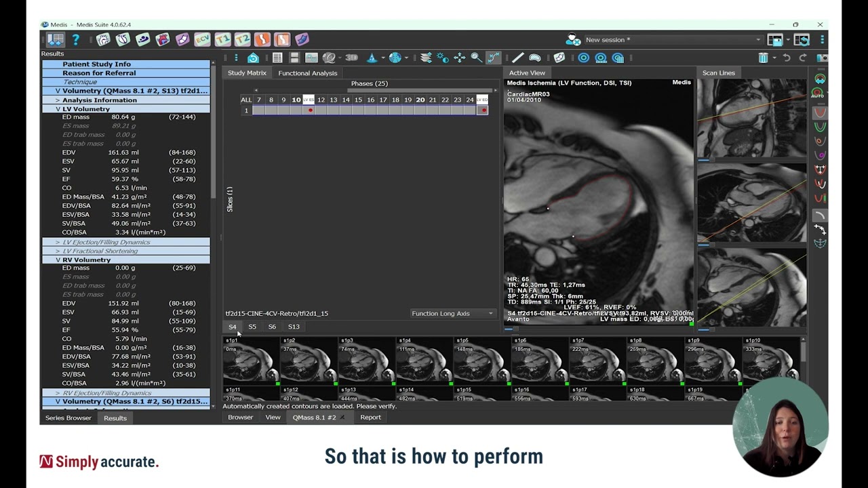The image size is (868, 488).
Task: Select the pan/move arrows tool
Action: 460,58
